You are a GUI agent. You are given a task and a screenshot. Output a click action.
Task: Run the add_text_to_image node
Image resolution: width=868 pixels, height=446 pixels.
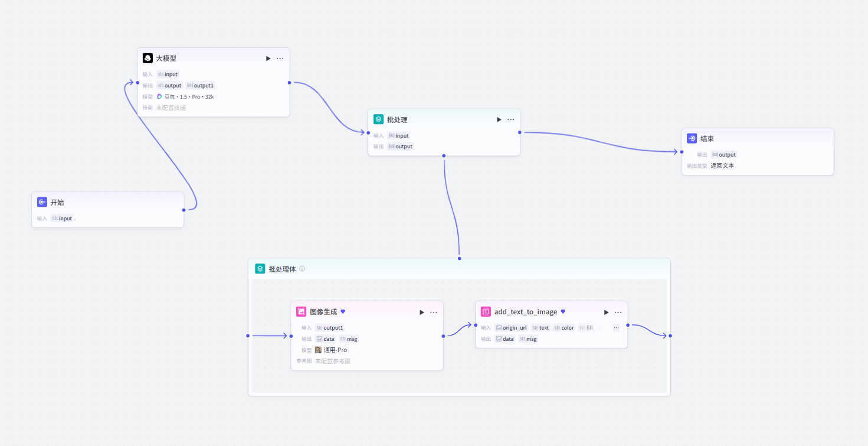[x=606, y=312]
